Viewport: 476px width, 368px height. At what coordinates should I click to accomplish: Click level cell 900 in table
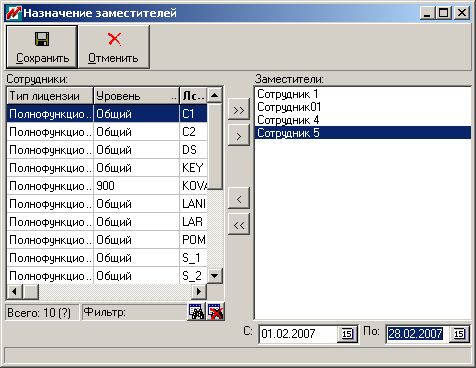137,186
